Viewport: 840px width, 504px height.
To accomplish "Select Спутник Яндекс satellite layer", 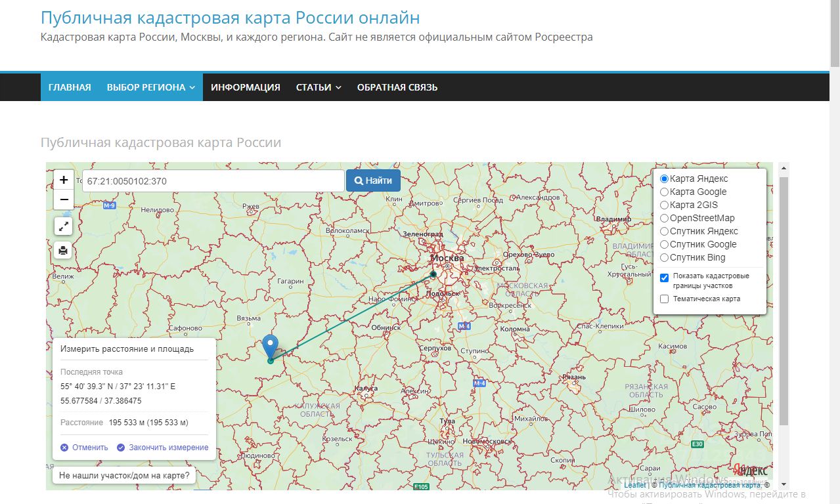I will coord(664,231).
